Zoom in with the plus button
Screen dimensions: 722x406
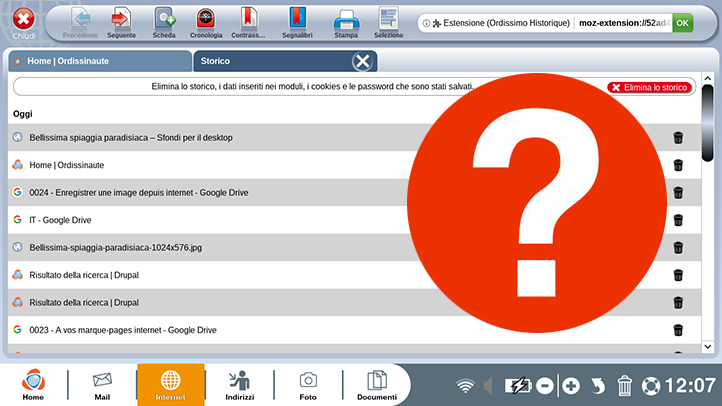click(571, 386)
